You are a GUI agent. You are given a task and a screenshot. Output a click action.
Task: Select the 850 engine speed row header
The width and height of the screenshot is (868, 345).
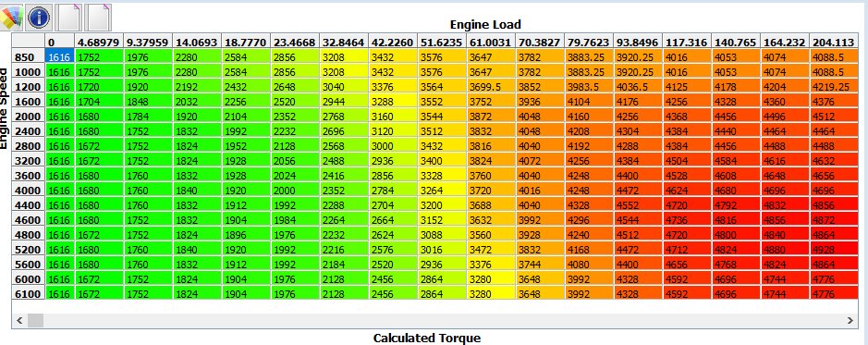click(x=29, y=57)
